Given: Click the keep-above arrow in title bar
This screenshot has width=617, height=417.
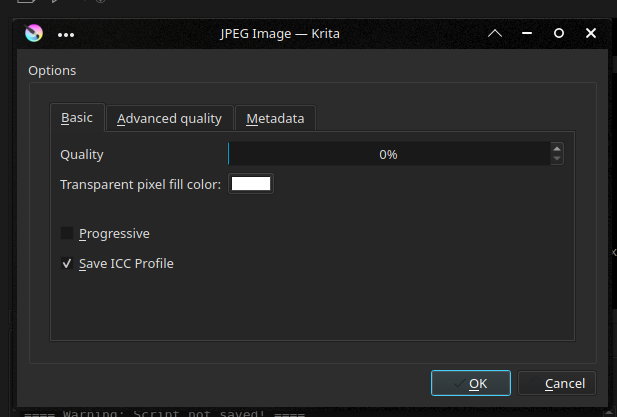Looking at the screenshot, I should tap(494, 33).
